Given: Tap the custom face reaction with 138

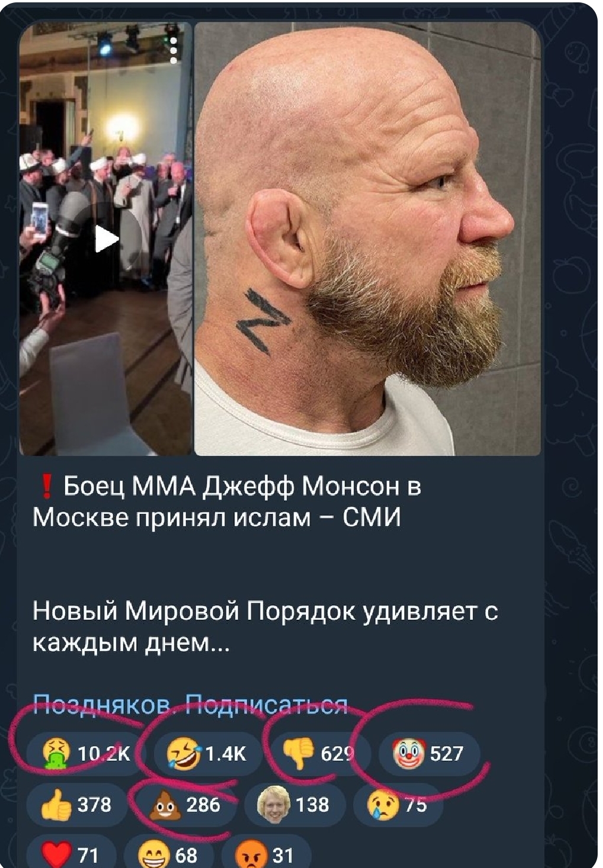Looking at the screenshot, I should (x=294, y=805).
